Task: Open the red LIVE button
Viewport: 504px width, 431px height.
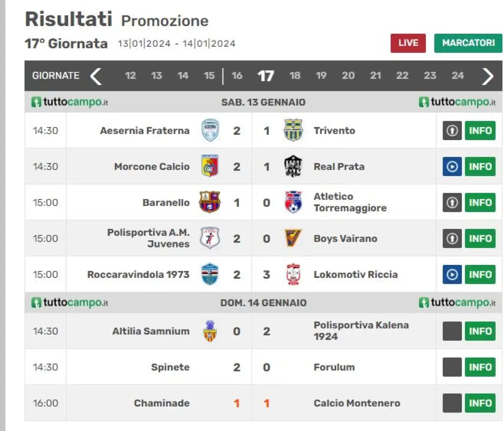Action: coord(408,43)
